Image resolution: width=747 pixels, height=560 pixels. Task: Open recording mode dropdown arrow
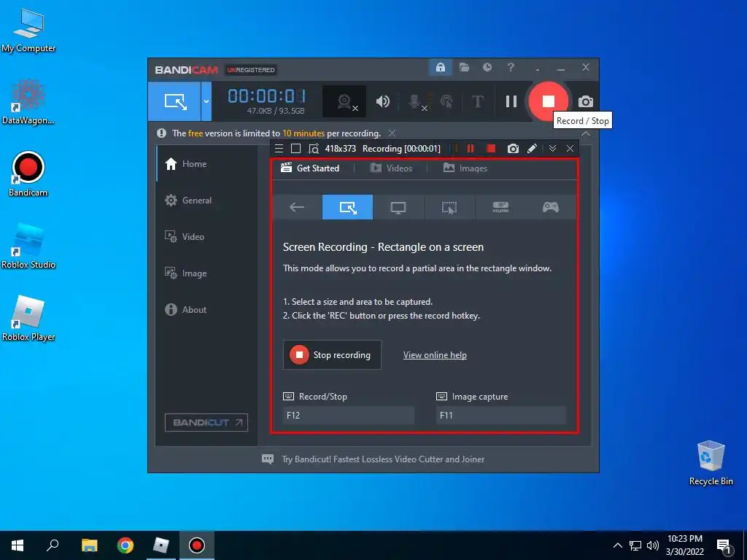coord(206,101)
